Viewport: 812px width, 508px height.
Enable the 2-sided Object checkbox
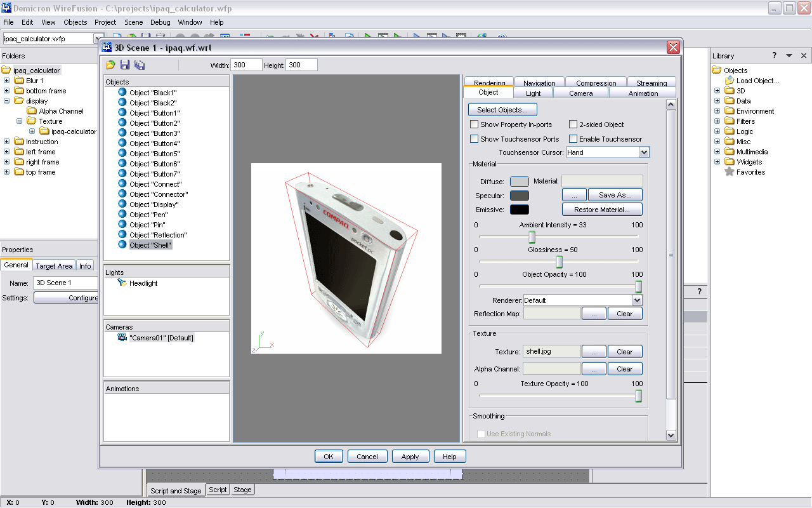[x=573, y=124]
